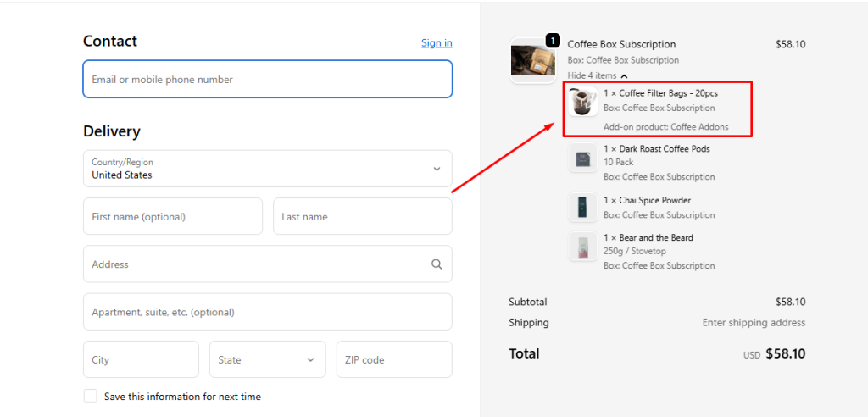Screen dimensions: 868x417
Task: Click the Last name field
Action: click(362, 217)
